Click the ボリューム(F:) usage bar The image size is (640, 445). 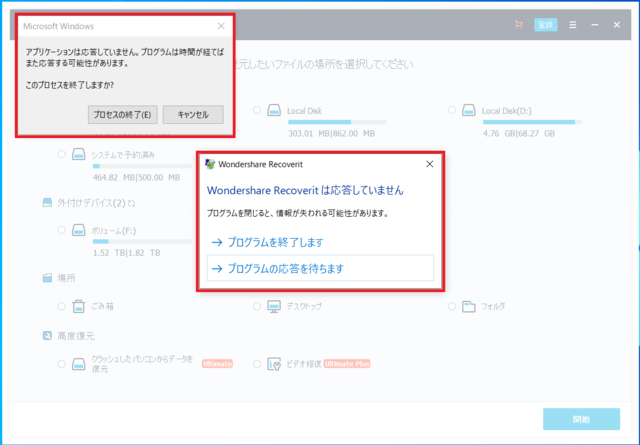pos(142,242)
